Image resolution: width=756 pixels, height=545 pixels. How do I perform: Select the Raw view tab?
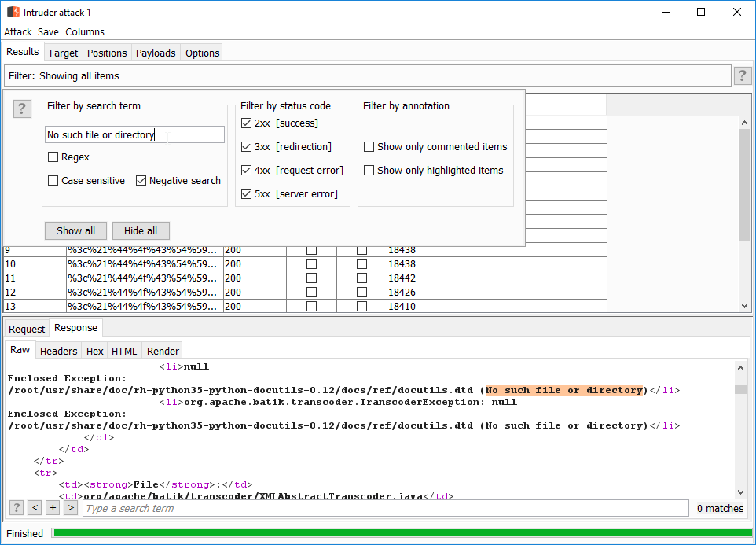20,350
